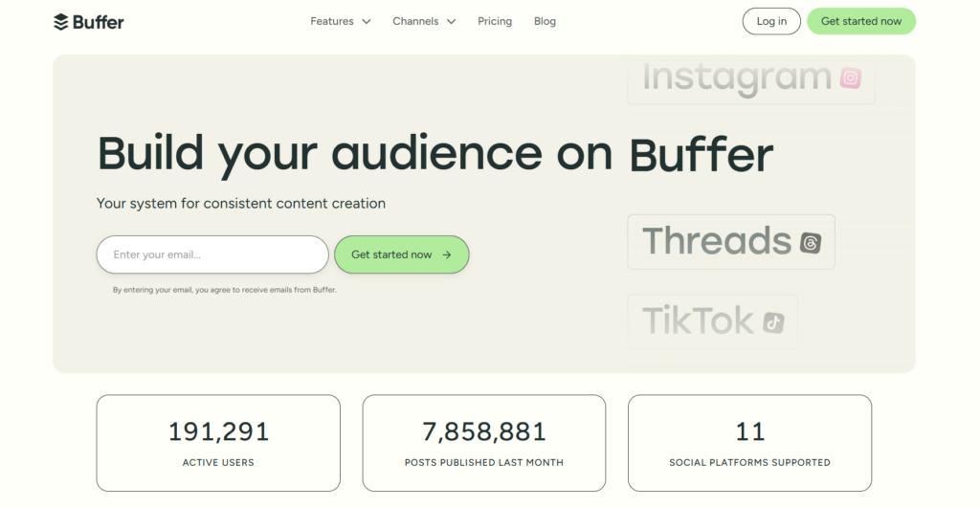980x507 pixels.
Task: Click the TikTok music note icon
Action: (773, 322)
